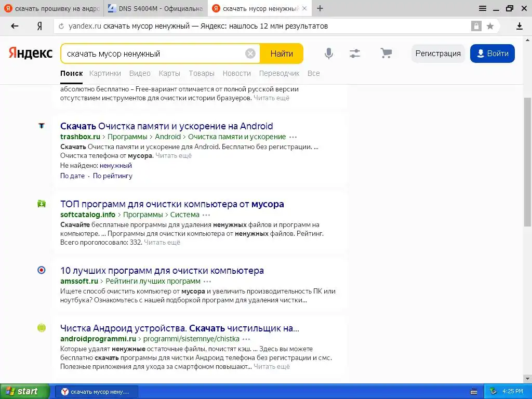The image size is (532, 399).
Task: Expand the 'Все' services menu
Action: [313, 73]
